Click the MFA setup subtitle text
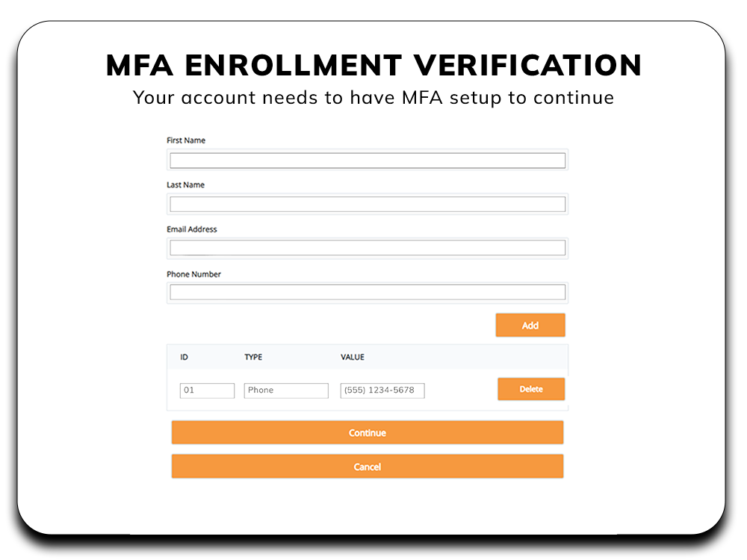This screenshot has height=560, width=747. click(373, 97)
